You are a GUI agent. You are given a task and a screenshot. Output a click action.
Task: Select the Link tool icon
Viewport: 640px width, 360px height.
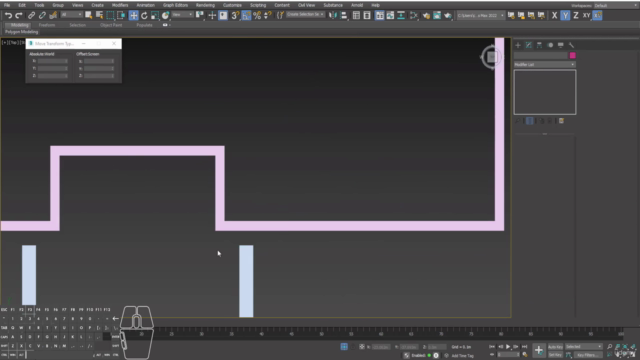tap(31, 16)
